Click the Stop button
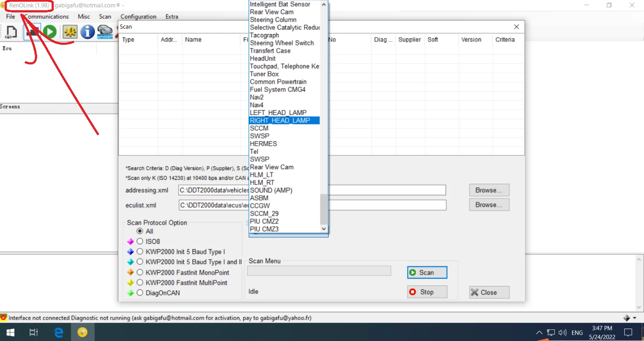 (427, 292)
